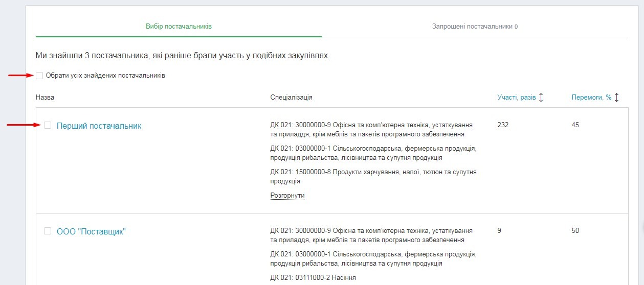The width and height of the screenshot is (644, 285).
Task: Sort by Участі, разів column header
Action: click(516, 98)
